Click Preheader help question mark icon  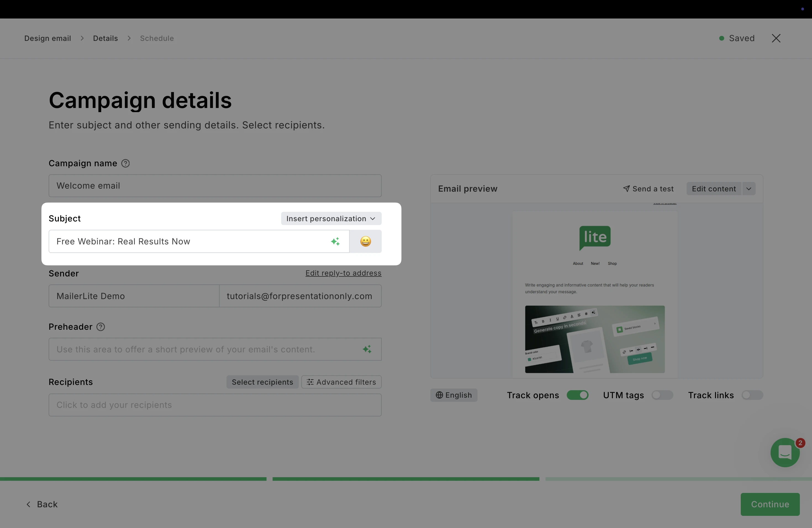101,327
